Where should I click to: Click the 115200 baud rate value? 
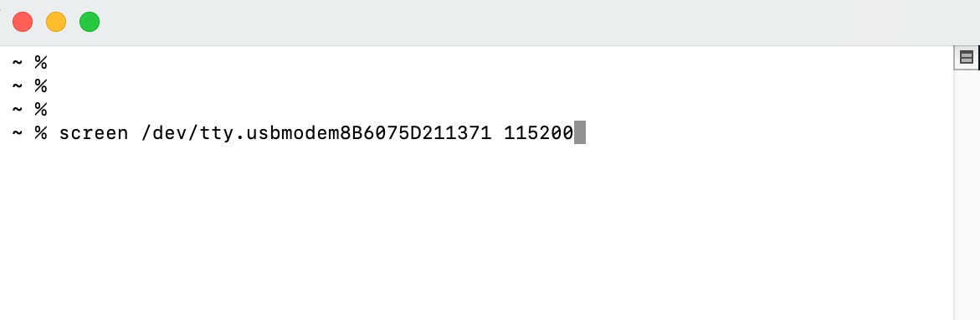tap(539, 132)
